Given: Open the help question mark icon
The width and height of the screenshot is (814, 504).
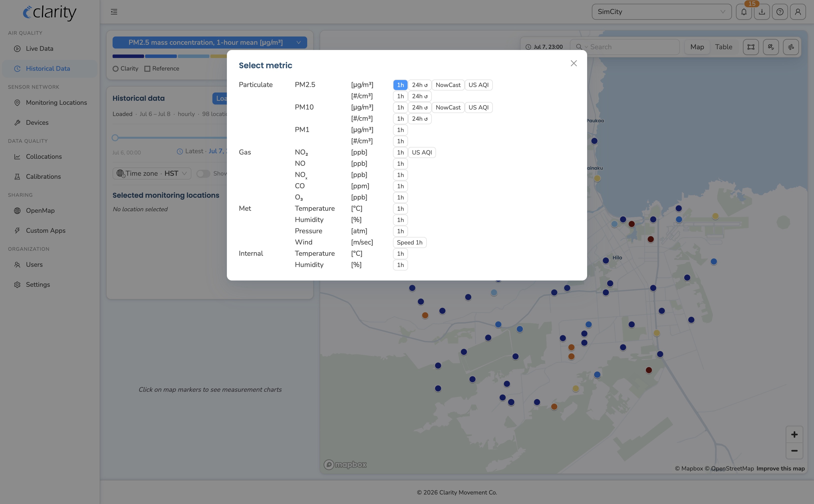Looking at the screenshot, I should (780, 12).
